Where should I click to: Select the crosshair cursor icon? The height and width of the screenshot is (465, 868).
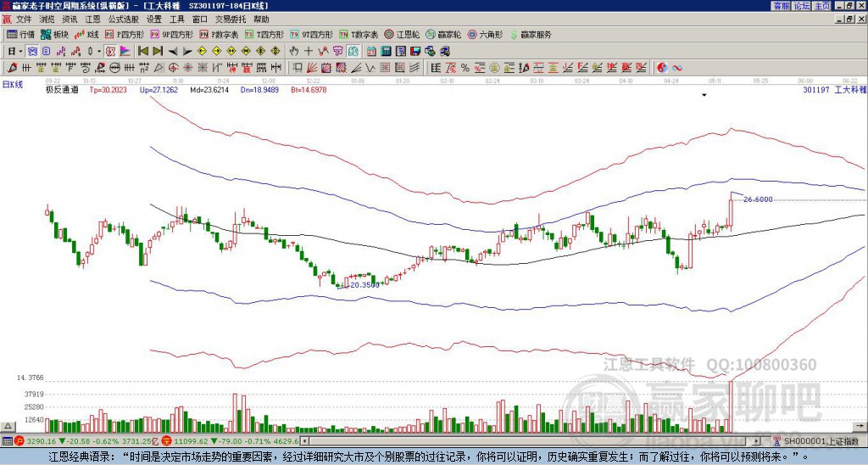click(309, 52)
